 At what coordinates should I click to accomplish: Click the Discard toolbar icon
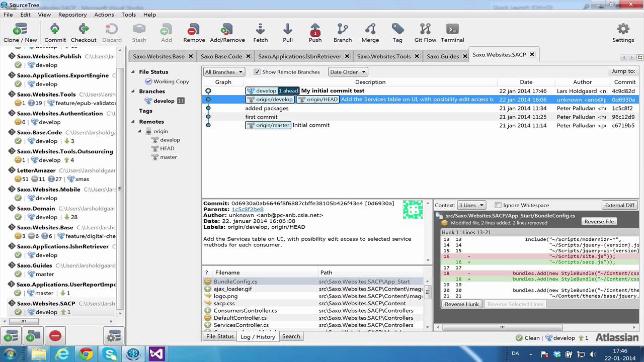pyautogui.click(x=112, y=33)
